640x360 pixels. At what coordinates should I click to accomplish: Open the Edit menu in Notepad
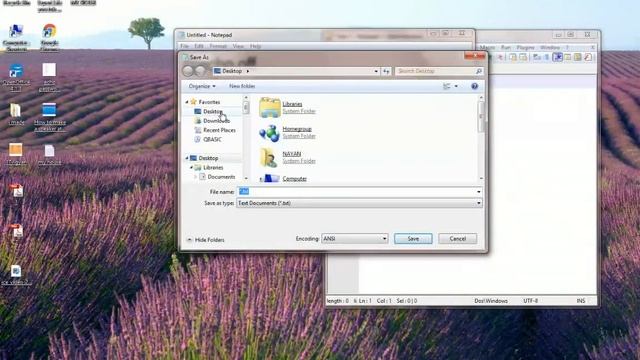pos(199,46)
